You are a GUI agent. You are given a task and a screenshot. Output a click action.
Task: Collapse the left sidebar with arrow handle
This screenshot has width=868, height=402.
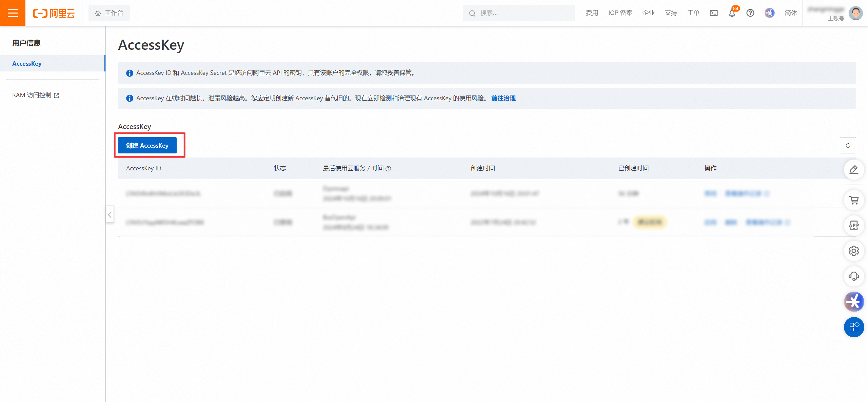tap(110, 214)
